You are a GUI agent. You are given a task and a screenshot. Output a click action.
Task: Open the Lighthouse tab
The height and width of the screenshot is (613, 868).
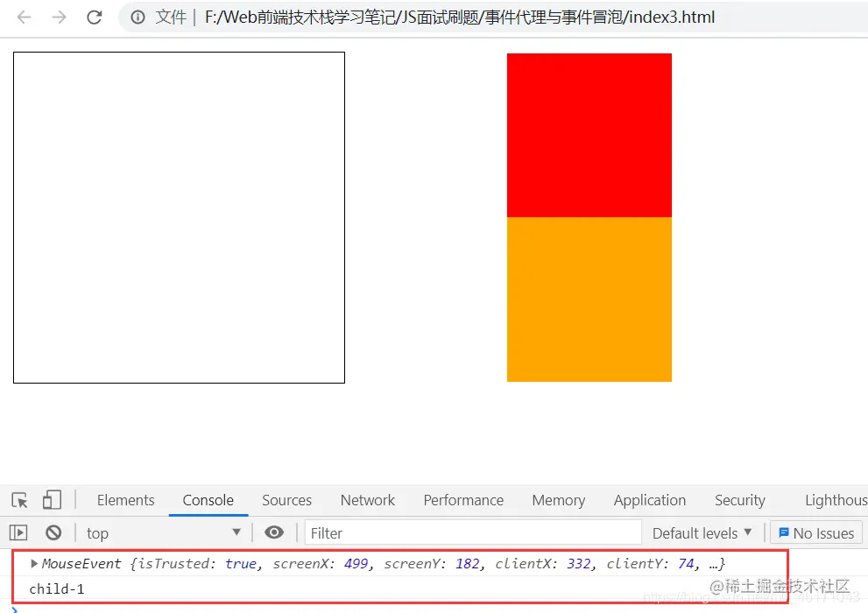pos(836,500)
